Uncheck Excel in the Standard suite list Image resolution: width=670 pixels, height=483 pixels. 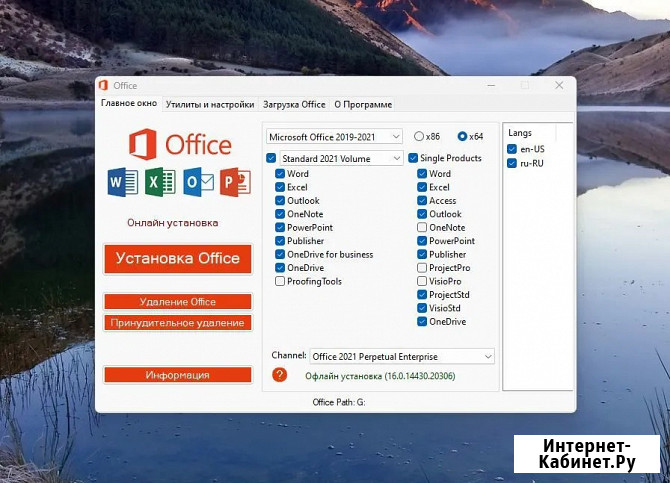click(x=280, y=187)
